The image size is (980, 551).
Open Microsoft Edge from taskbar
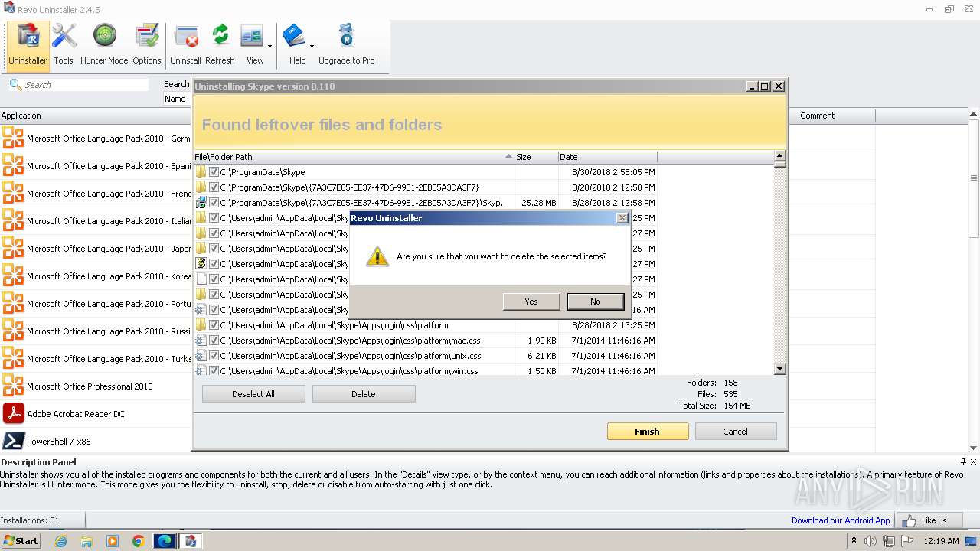pyautogui.click(x=165, y=541)
